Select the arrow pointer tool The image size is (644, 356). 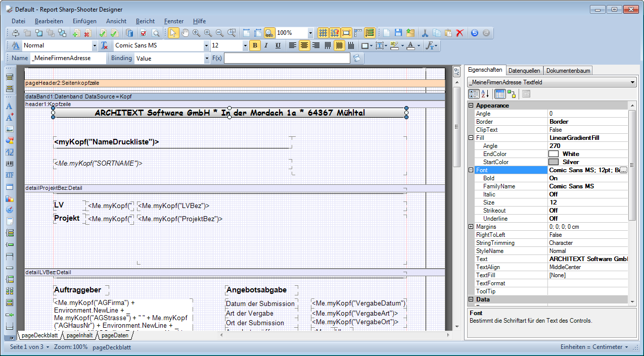point(173,33)
